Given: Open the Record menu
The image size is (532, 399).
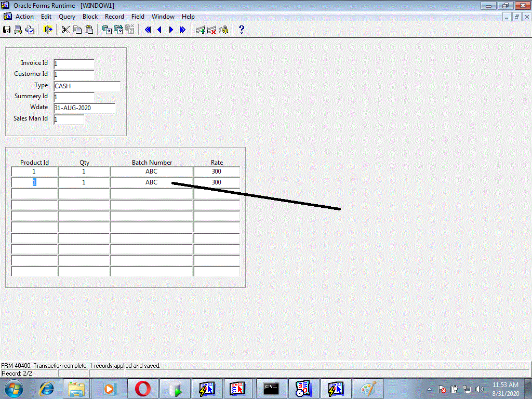Looking at the screenshot, I should click(114, 17).
